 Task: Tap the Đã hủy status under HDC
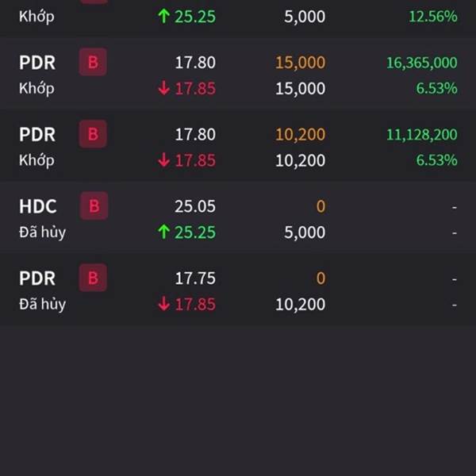43,232
